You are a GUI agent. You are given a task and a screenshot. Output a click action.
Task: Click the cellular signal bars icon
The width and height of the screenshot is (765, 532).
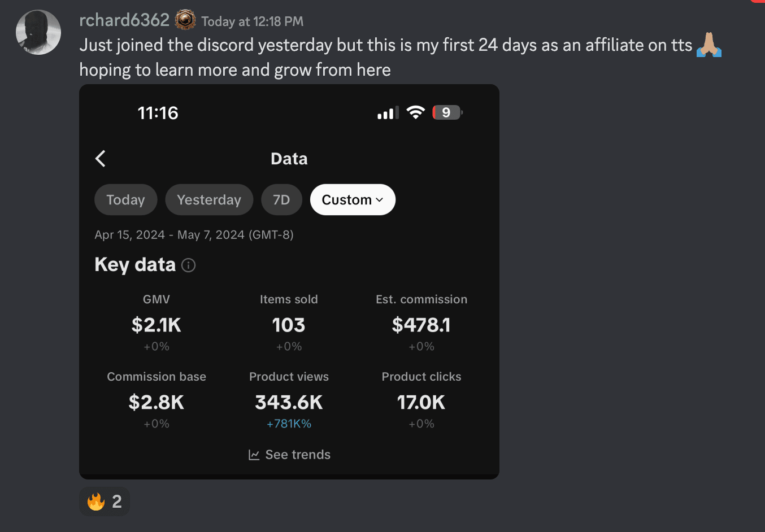click(x=388, y=113)
